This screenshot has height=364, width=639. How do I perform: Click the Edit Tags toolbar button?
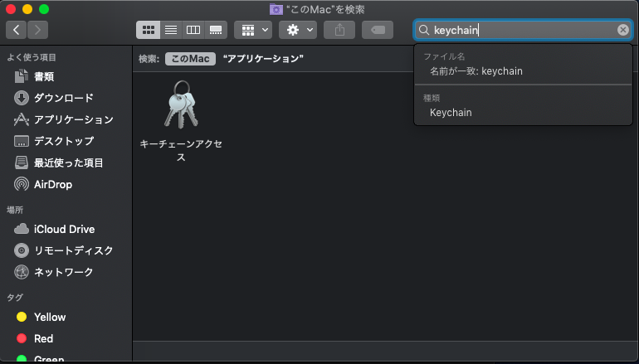click(378, 30)
